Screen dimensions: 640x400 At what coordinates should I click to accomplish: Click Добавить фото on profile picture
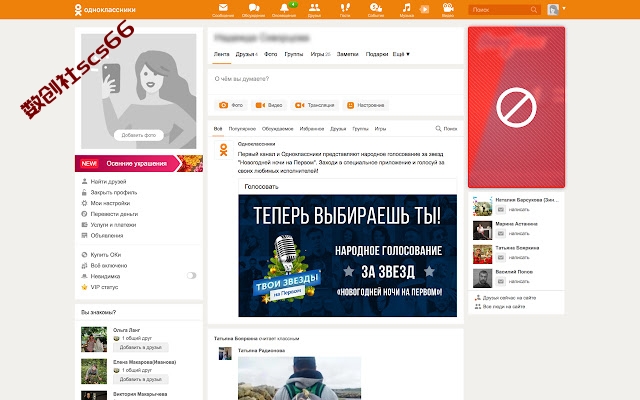139,135
